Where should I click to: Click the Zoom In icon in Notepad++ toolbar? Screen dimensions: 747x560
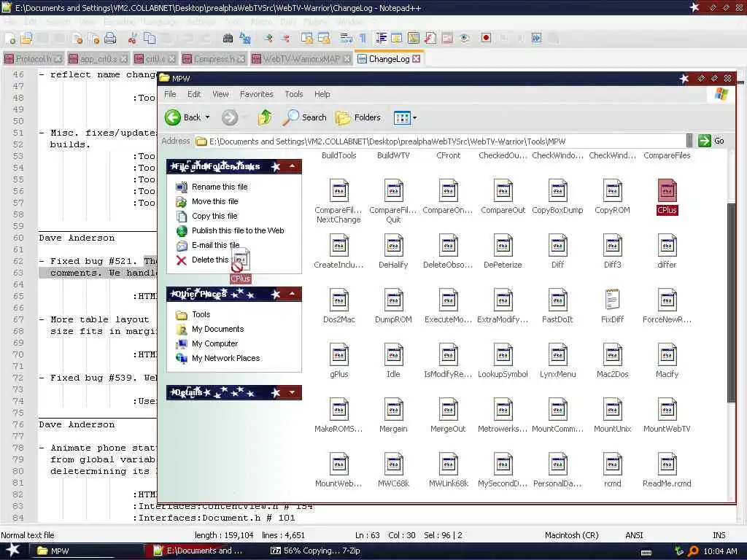pos(268,38)
